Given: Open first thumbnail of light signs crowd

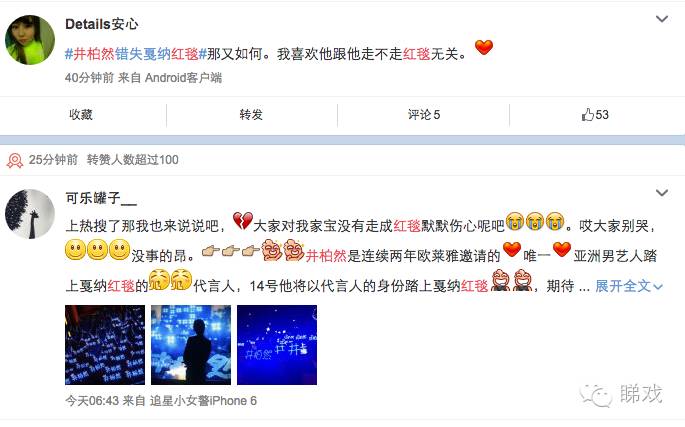Looking at the screenshot, I should (105, 345).
